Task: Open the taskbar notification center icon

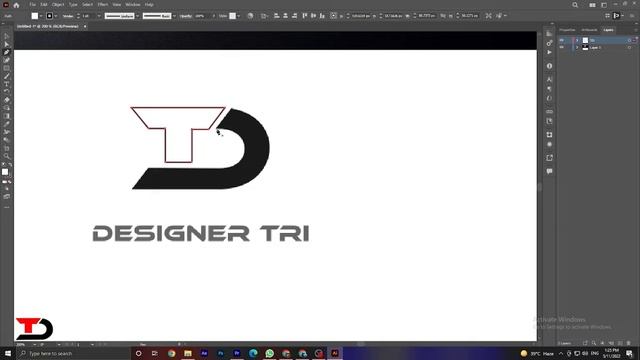Action: 629,353
